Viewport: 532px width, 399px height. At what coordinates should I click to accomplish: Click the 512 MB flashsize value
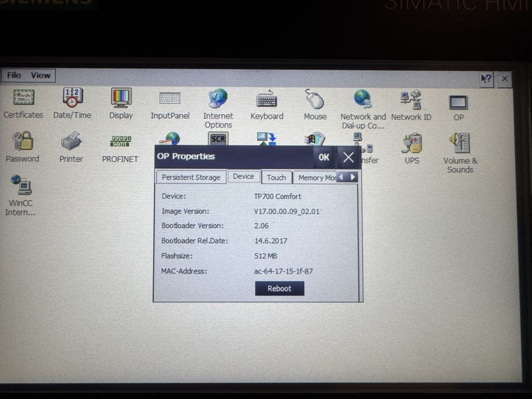pos(266,256)
